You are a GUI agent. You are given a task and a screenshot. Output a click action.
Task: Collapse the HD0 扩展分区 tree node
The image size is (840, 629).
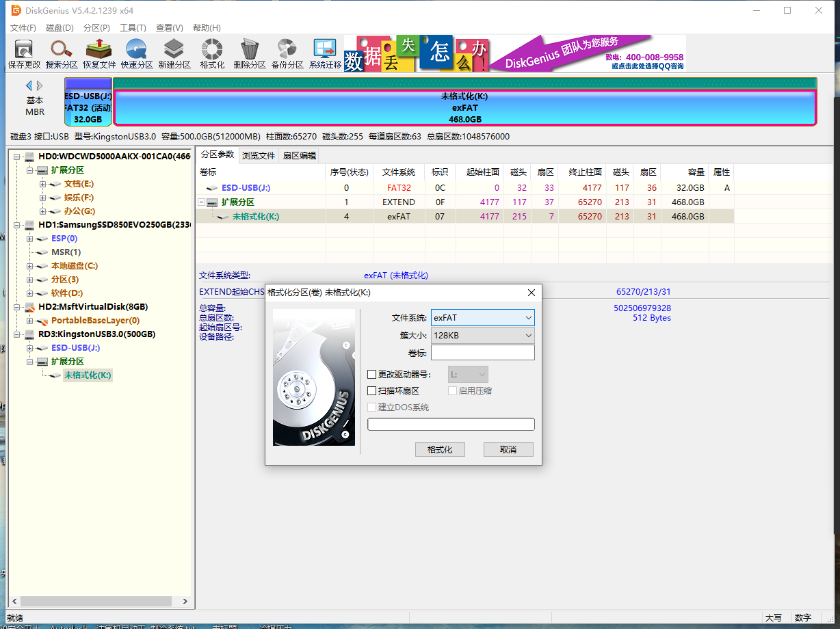coord(31,170)
